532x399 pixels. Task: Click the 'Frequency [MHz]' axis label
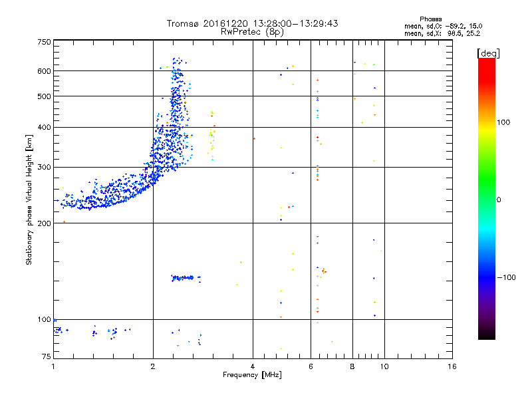[252, 375]
